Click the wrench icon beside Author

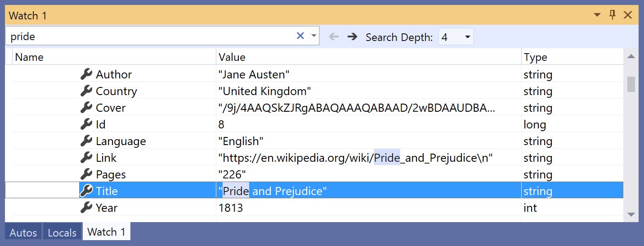point(86,74)
